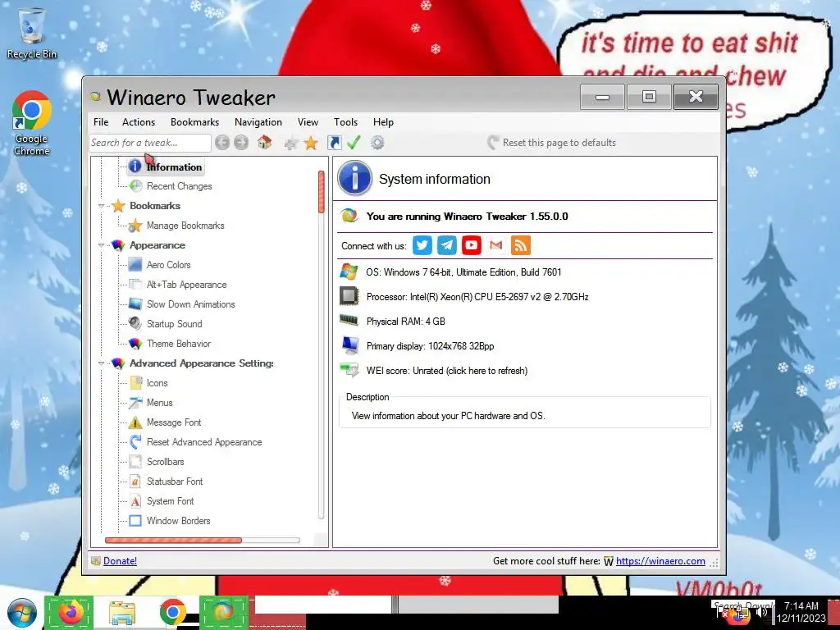Open the YouTube connect icon
Image resolution: width=840 pixels, height=630 pixels.
tap(472, 245)
